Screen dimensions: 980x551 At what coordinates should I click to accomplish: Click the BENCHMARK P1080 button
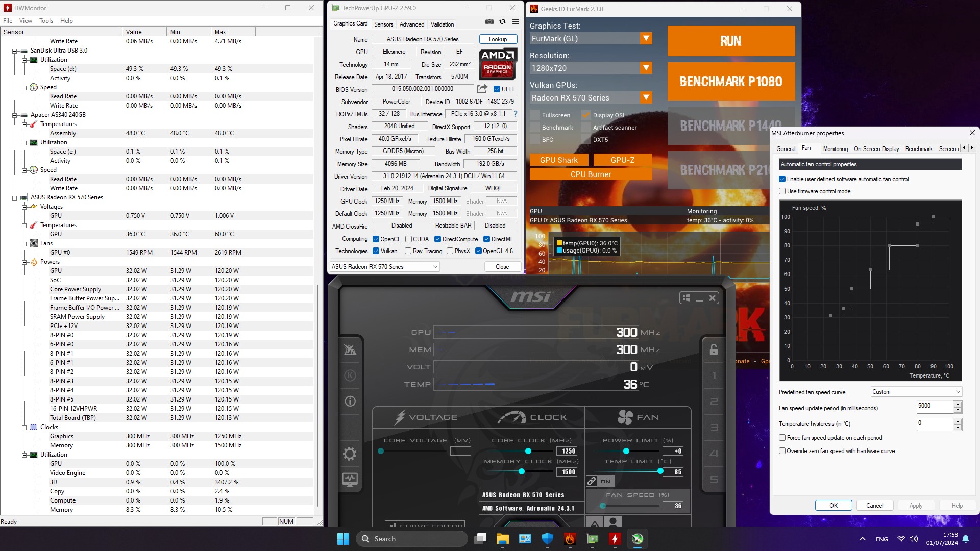[731, 81]
